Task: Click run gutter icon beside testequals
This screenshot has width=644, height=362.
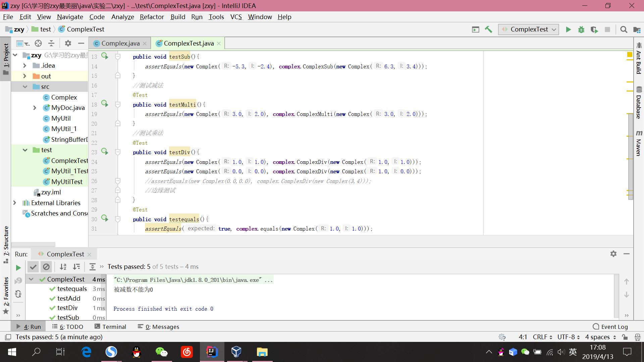Action: click(105, 218)
